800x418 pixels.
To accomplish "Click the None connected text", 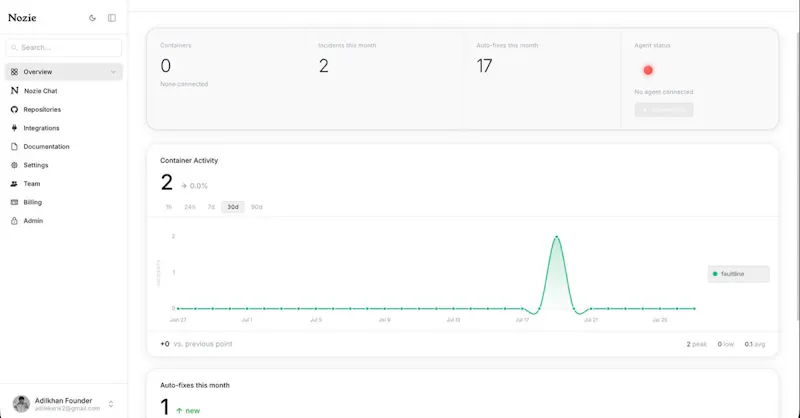I will (184, 84).
